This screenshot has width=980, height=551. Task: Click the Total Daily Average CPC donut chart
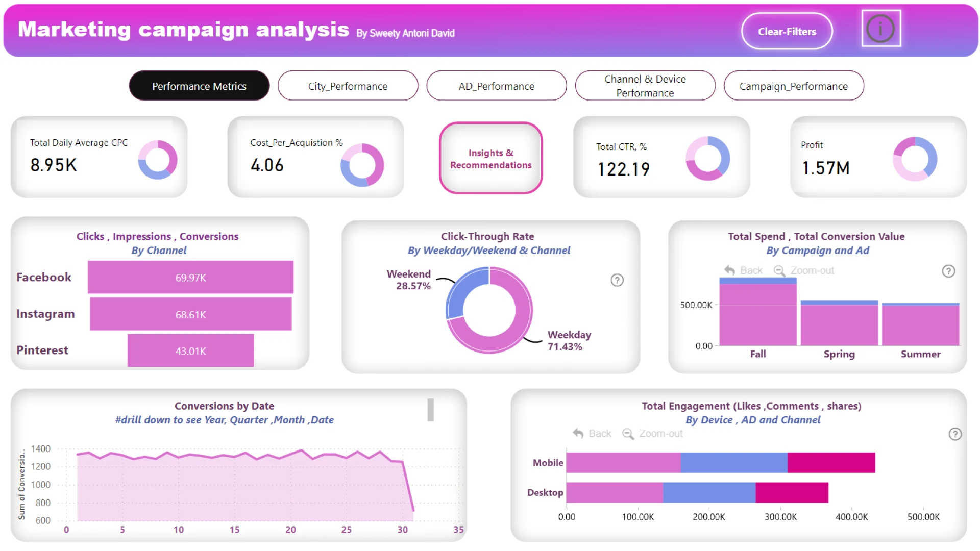(x=158, y=160)
